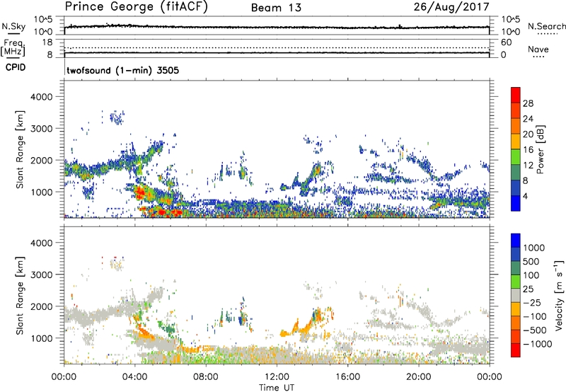Click the 16 label on power color bar
Screen dimensions: 566x392
[x=528, y=149]
